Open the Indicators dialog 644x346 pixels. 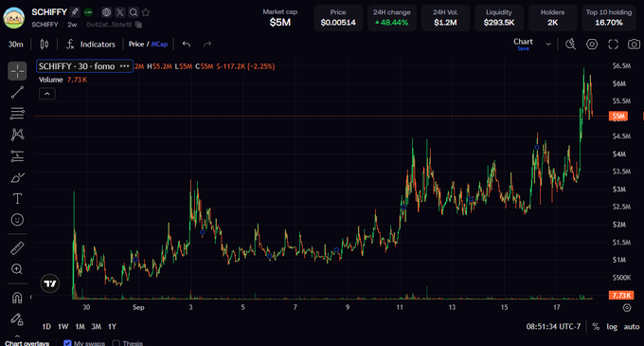(91, 44)
